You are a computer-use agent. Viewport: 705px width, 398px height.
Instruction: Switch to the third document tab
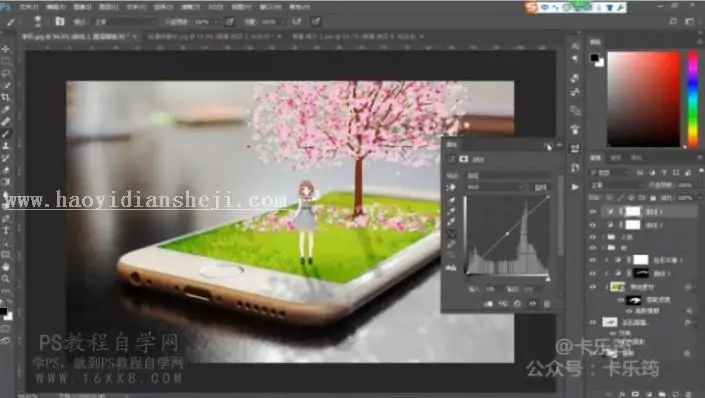[x=355, y=36]
